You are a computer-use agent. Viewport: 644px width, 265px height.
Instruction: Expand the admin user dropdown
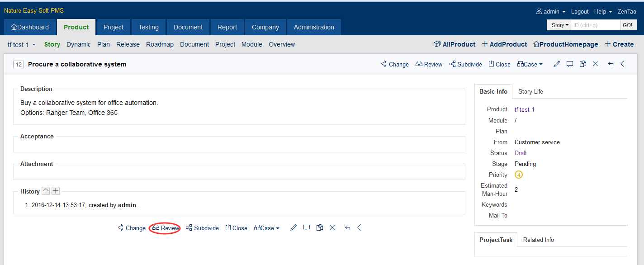pyautogui.click(x=551, y=12)
